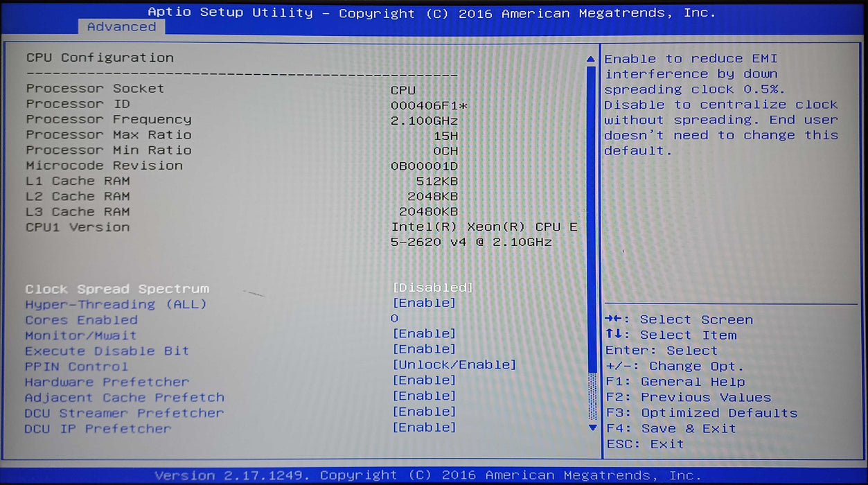This screenshot has width=868, height=485.
Task: Change the PPIN Control [Unlock/Enable] value
Action: pyautogui.click(x=454, y=365)
